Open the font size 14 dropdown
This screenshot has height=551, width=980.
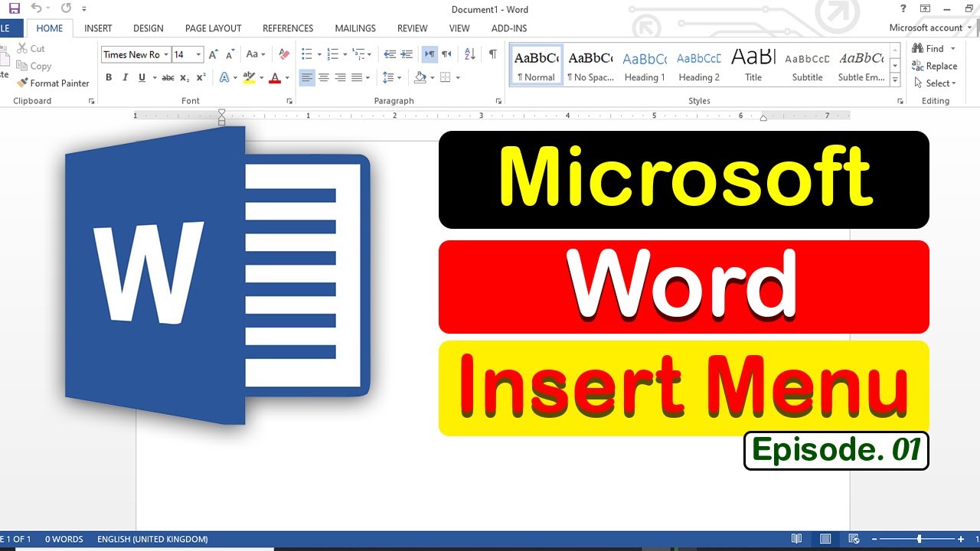tap(198, 54)
